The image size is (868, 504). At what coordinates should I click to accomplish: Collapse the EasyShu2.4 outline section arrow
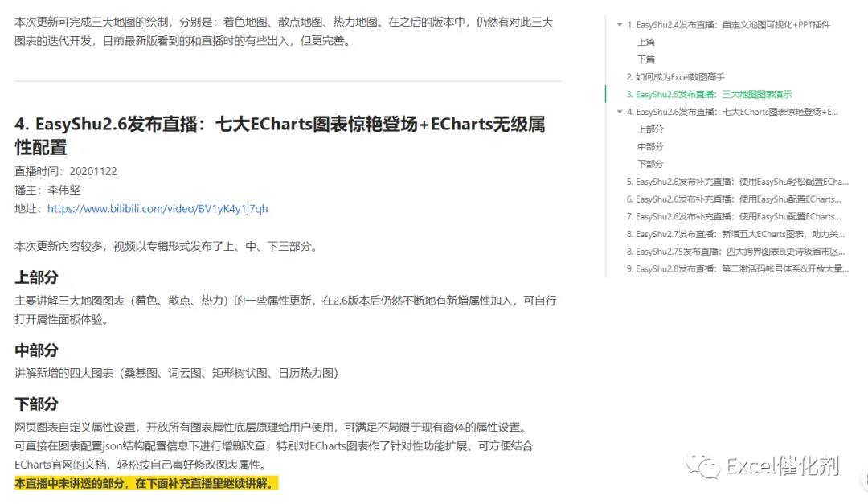click(620, 24)
